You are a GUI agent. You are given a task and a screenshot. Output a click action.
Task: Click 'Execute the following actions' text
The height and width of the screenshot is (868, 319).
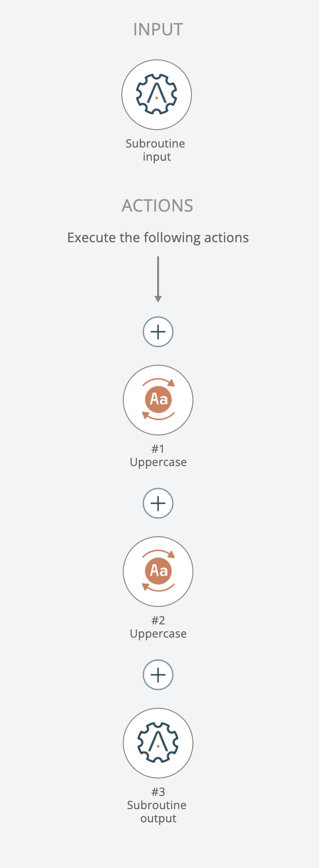coord(158,237)
